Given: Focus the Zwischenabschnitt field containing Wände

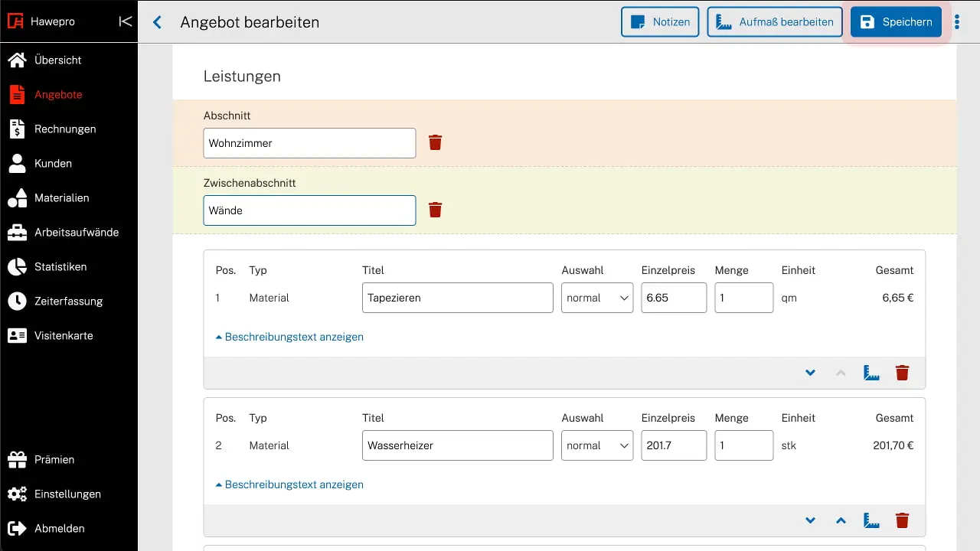Looking at the screenshot, I should pos(309,210).
